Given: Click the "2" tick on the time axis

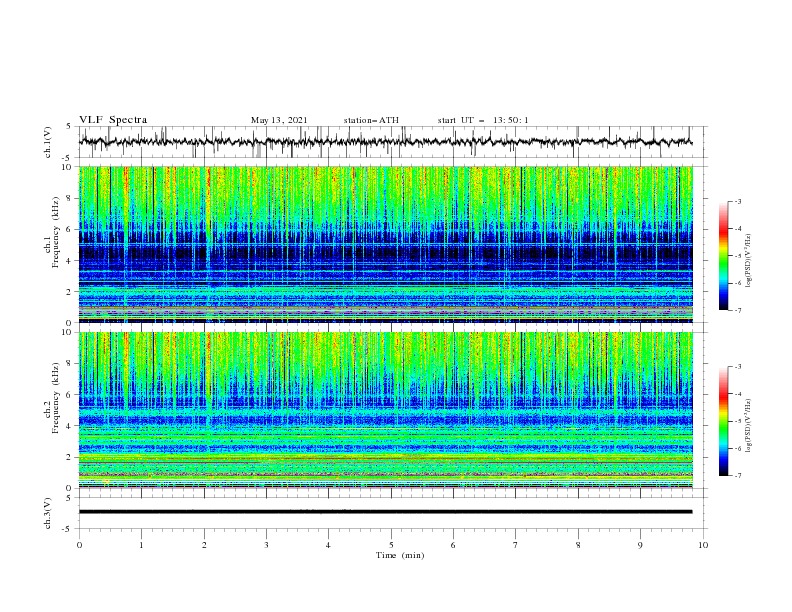Looking at the screenshot, I should coord(204,545).
